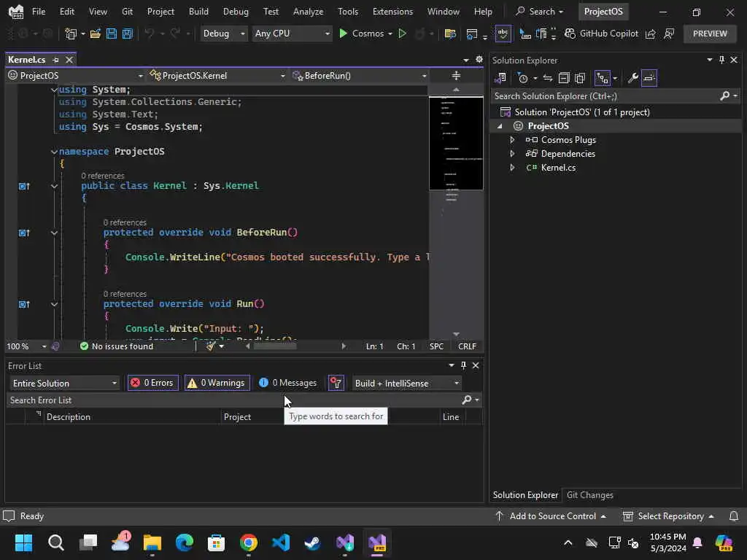Collapse the namespace ProjectOS code block
Screen dimensions: 747x560
(54, 152)
